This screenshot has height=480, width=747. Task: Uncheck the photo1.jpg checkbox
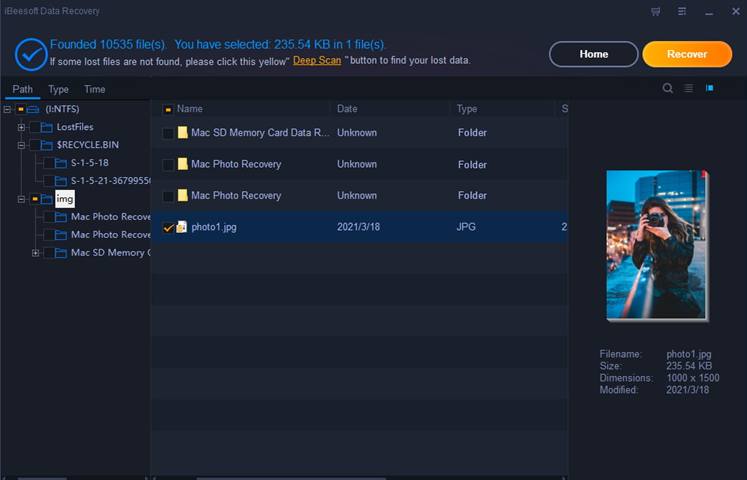pyautogui.click(x=168, y=228)
